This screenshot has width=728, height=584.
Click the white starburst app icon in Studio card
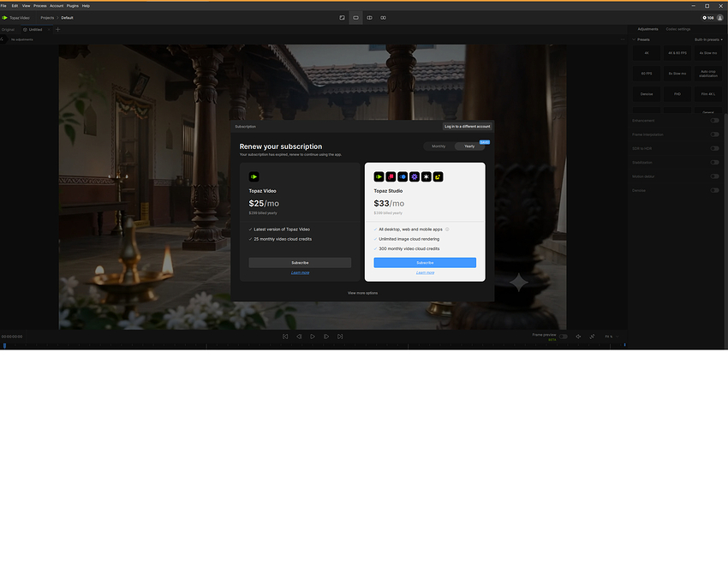coord(427,177)
